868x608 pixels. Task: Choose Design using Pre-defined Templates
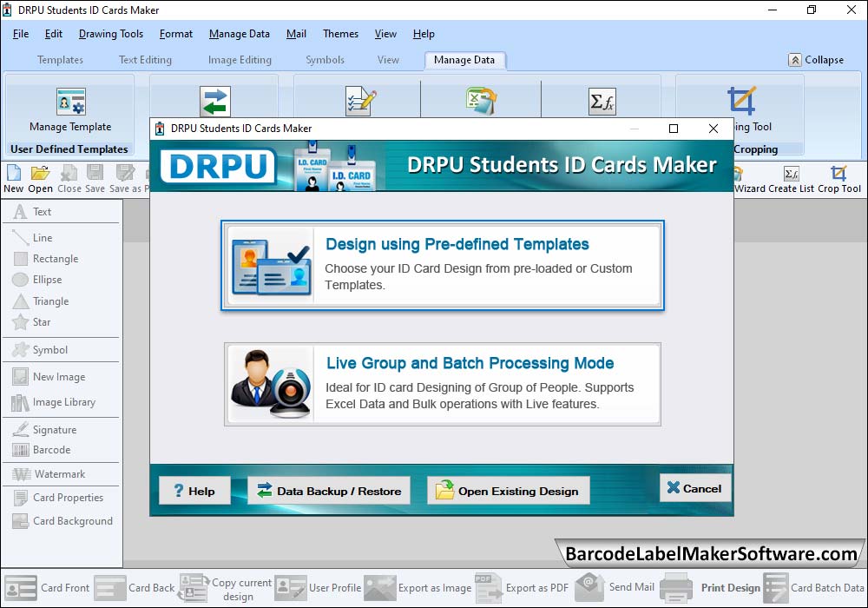(x=443, y=266)
